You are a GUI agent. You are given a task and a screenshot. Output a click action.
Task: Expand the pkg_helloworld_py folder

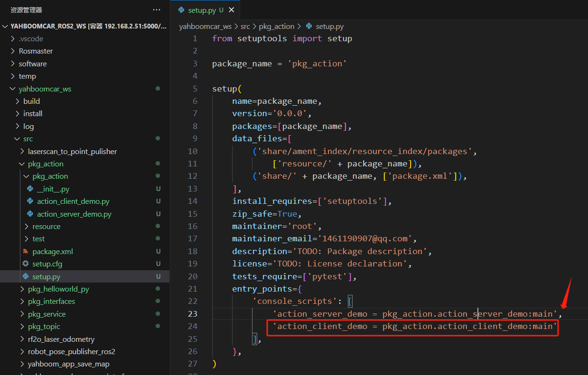click(x=84, y=289)
